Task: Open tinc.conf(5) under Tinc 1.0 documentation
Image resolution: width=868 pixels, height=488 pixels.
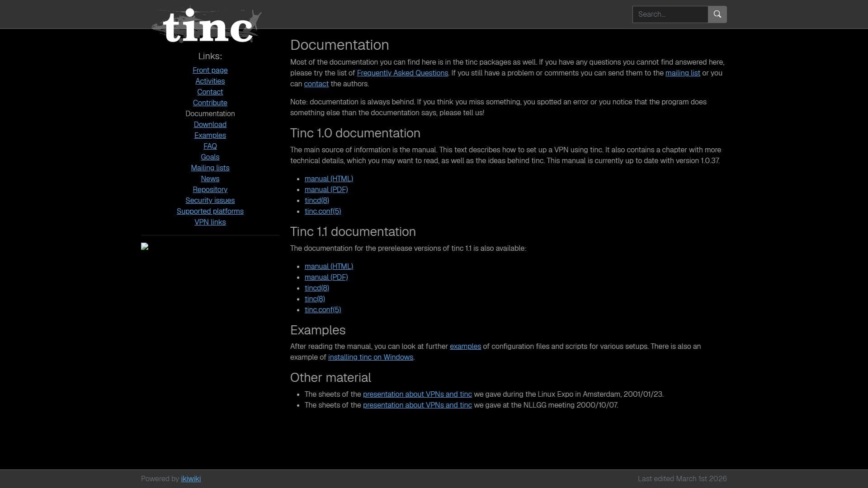Action: (323, 211)
